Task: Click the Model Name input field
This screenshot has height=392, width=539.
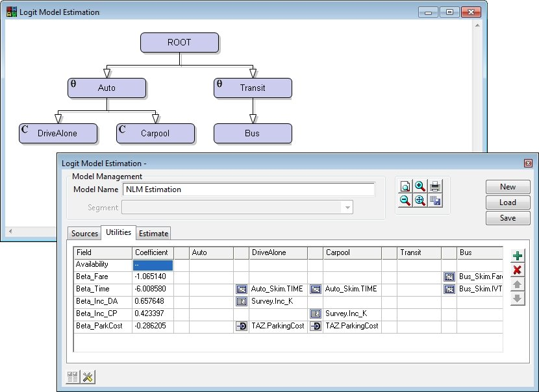Action: pos(248,190)
